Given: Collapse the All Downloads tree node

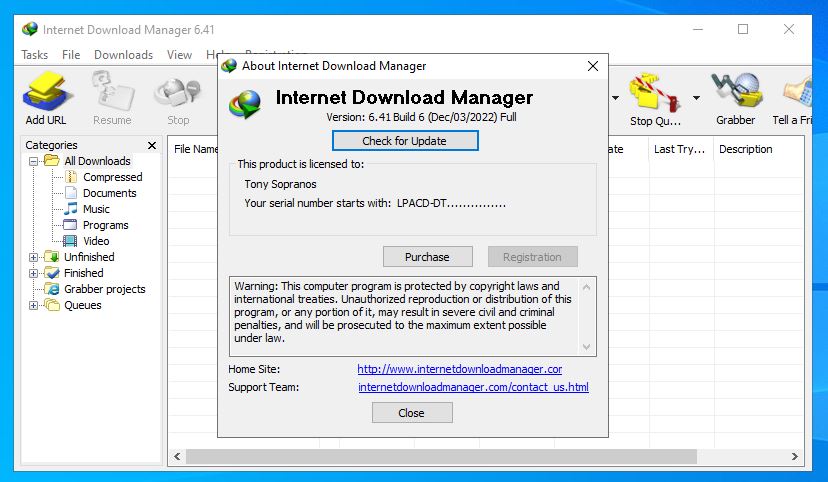Looking at the screenshot, I should (34, 161).
